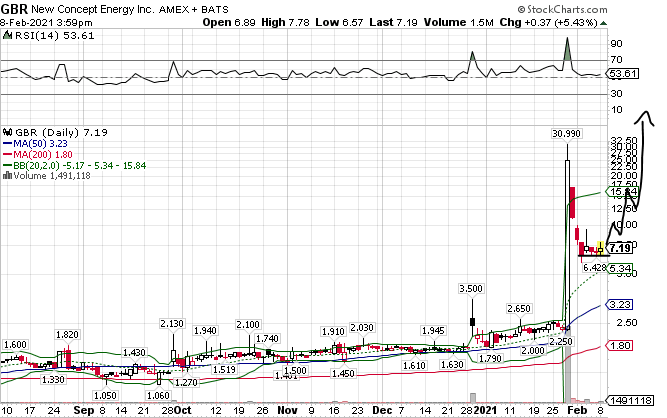
Task: Click the candlestick icon beside GBR (Daily)
Action: pos(8,132)
